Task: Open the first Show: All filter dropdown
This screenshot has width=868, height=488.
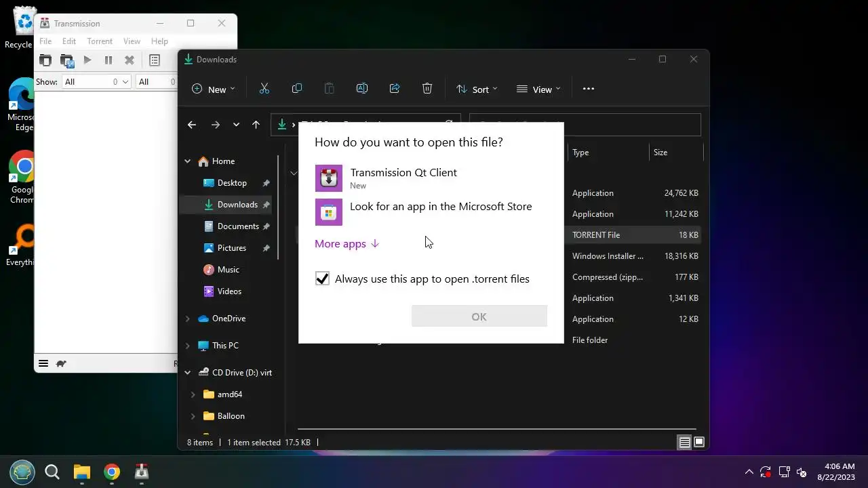Action: click(96, 81)
